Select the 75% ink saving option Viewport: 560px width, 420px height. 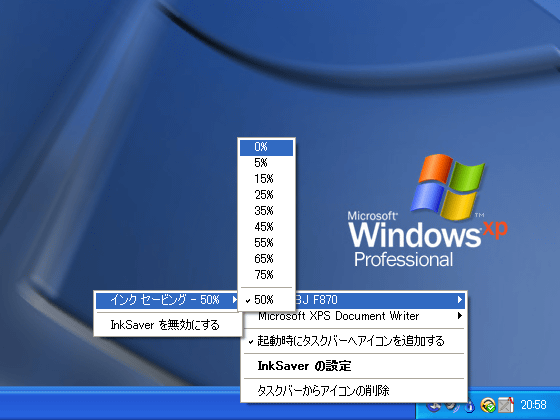click(266, 275)
